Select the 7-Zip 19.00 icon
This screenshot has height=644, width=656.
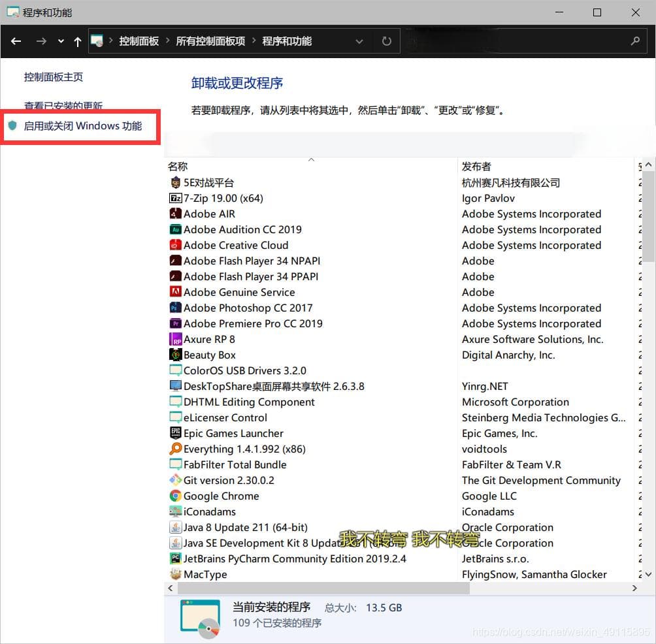pyautogui.click(x=175, y=198)
